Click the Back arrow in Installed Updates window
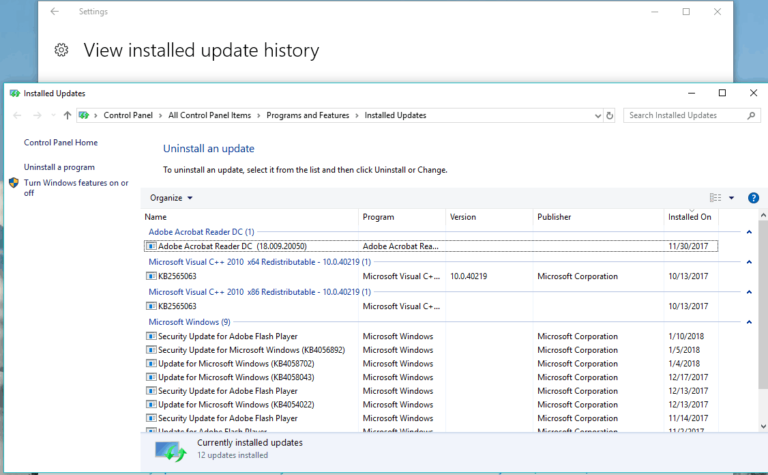Screen dimensions: 768x475 pos(18,115)
